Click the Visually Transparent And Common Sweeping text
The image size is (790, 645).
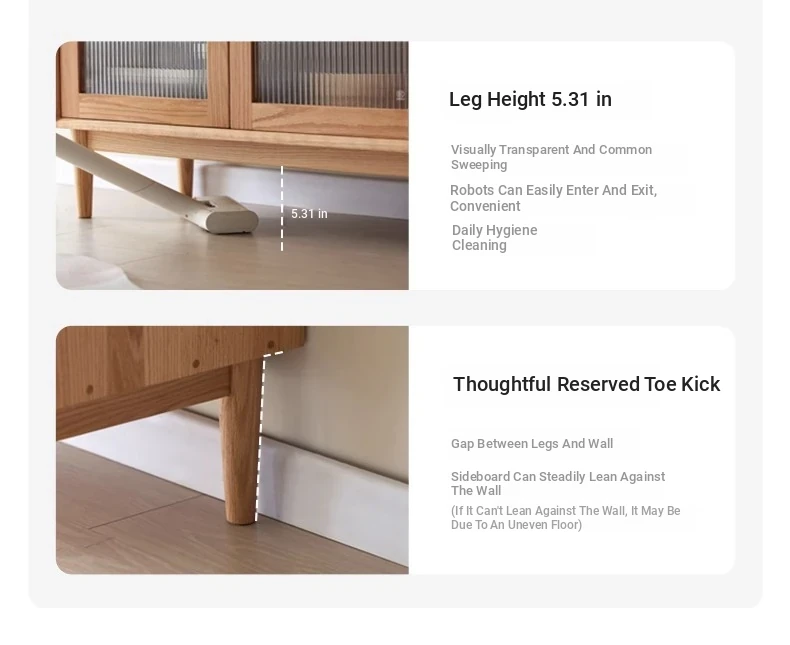coord(551,157)
